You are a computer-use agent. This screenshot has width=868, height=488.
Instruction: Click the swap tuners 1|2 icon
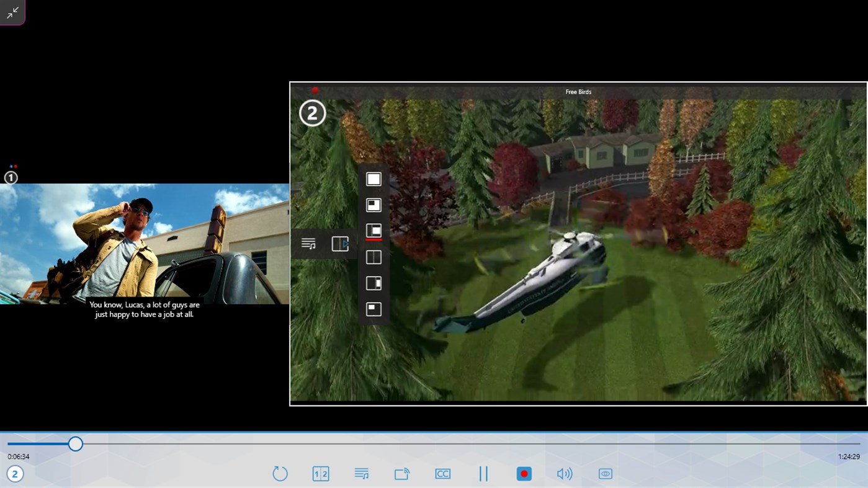coord(320,473)
